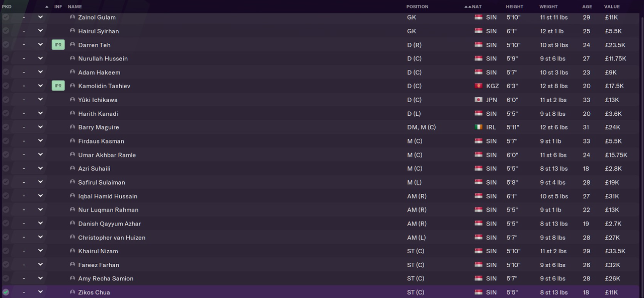Open player info icon beside Harith Kanadi

point(72,113)
